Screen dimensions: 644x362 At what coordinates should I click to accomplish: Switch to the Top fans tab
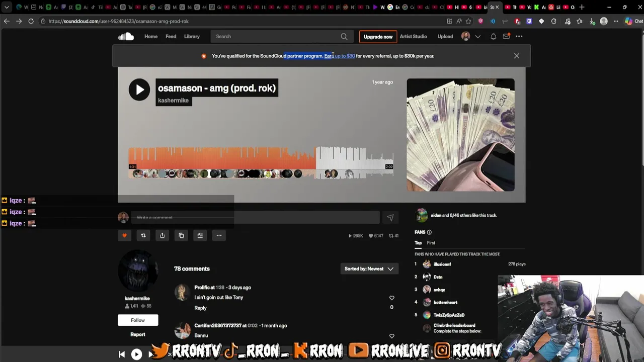point(418,243)
